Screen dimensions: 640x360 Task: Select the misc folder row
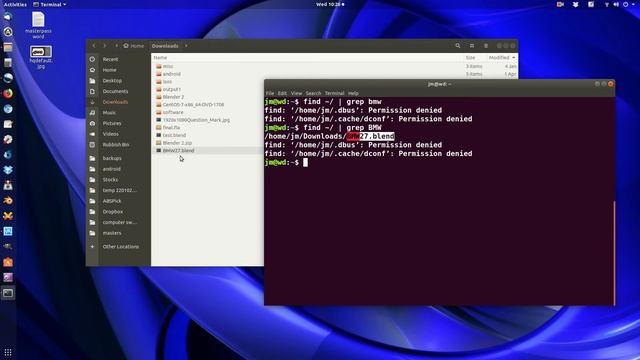point(335,66)
